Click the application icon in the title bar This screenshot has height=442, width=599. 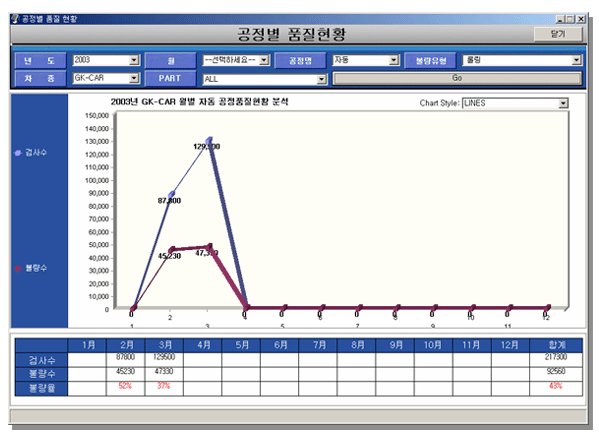point(15,19)
